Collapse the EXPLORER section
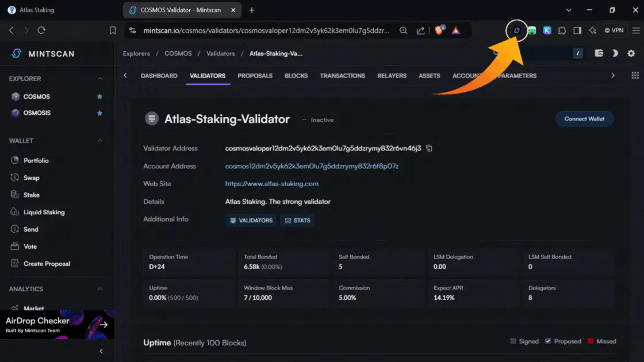Viewport: 644px width, 362px height. [99, 79]
